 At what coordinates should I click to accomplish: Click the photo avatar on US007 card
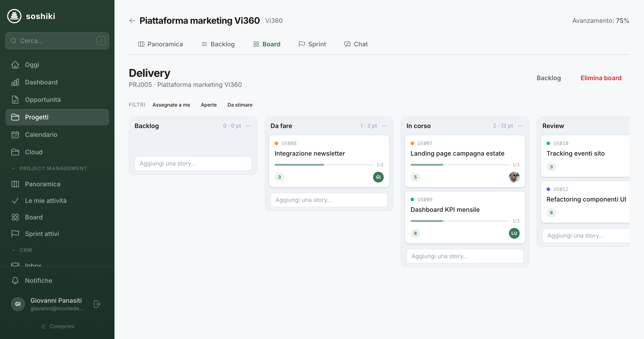[x=514, y=177]
